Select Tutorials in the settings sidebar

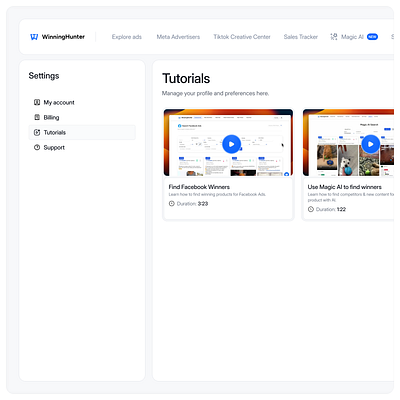(x=82, y=132)
